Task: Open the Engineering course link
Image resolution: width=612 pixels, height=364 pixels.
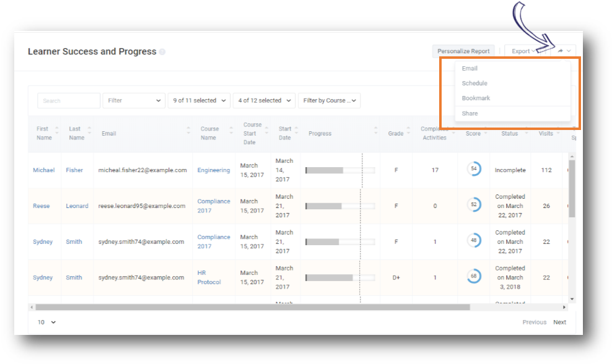Action: pyautogui.click(x=214, y=170)
